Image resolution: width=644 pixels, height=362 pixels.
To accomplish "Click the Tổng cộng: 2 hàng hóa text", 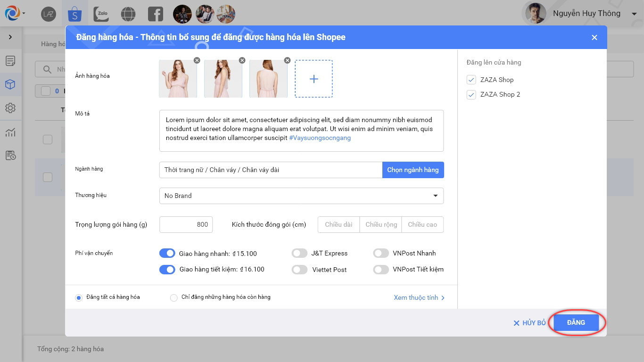I will point(71,349).
